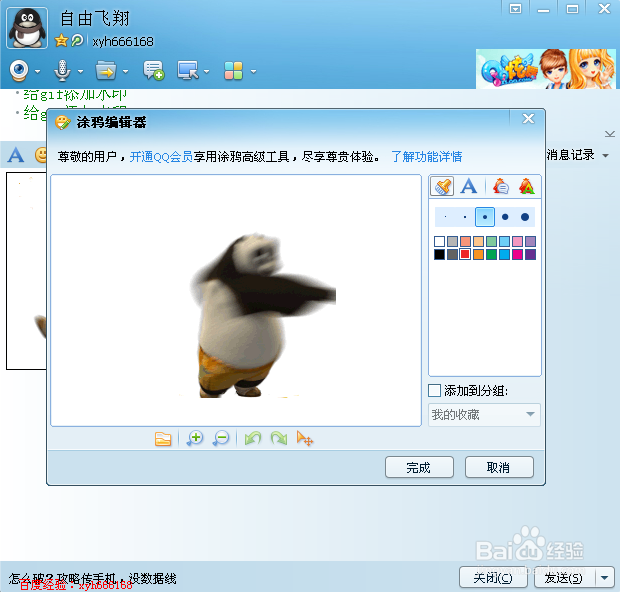The height and width of the screenshot is (592, 620).
Task: Select the brush tool in doodle editor
Action: pyautogui.click(x=442, y=186)
